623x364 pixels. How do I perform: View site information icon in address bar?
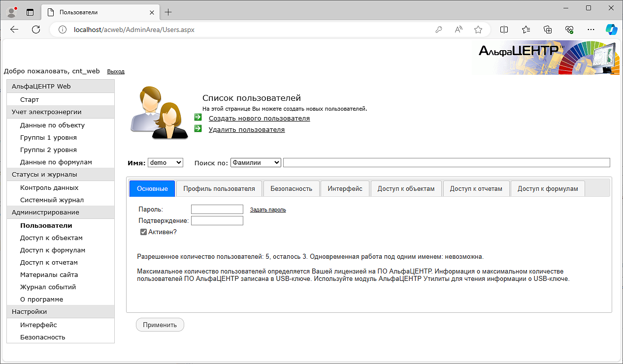[x=62, y=30]
